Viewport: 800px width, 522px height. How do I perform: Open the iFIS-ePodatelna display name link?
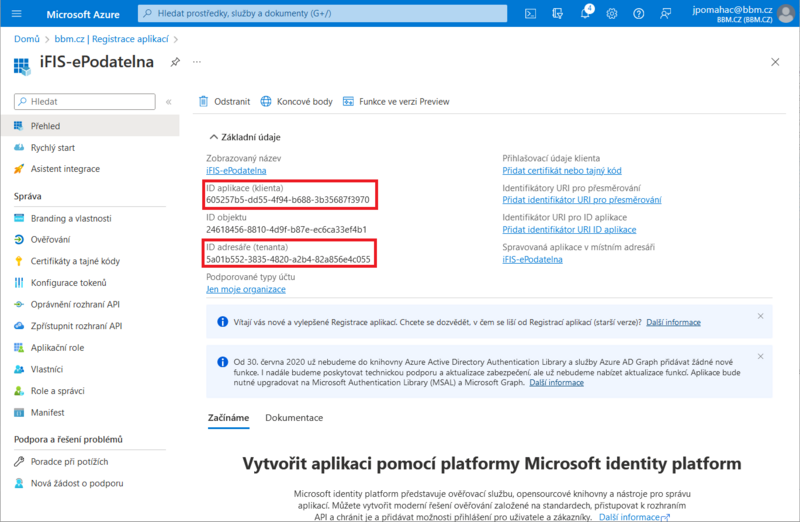(x=236, y=170)
